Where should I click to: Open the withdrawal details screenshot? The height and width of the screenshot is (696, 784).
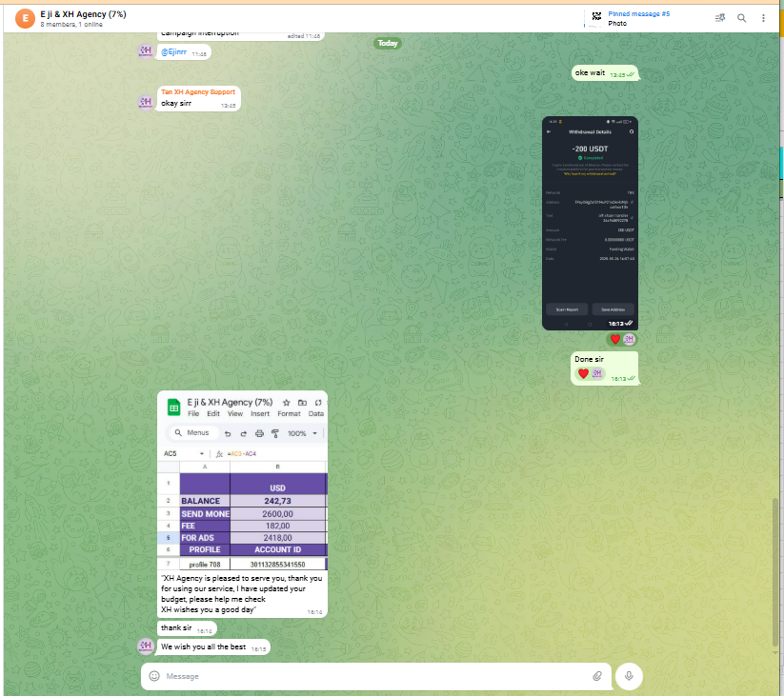coord(589,222)
